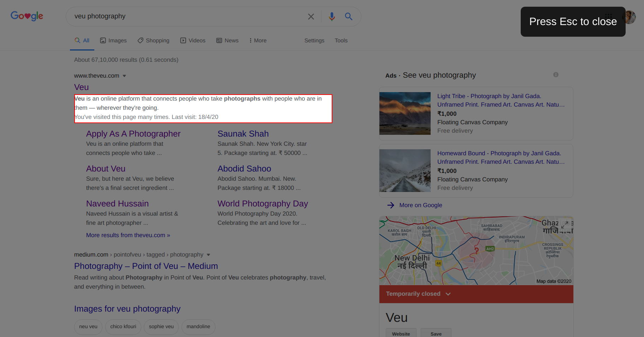Image resolution: width=644 pixels, height=337 pixels.
Task: Open Light Tribe photograph ad thumbnail
Action: click(x=405, y=113)
